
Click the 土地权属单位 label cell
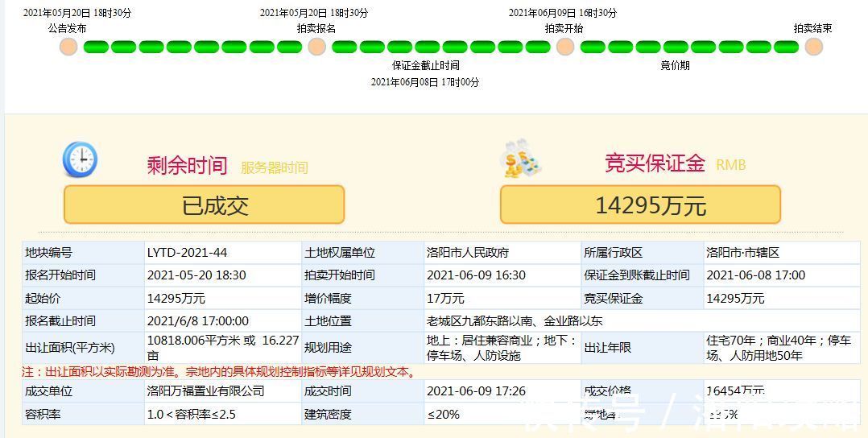pos(362,253)
